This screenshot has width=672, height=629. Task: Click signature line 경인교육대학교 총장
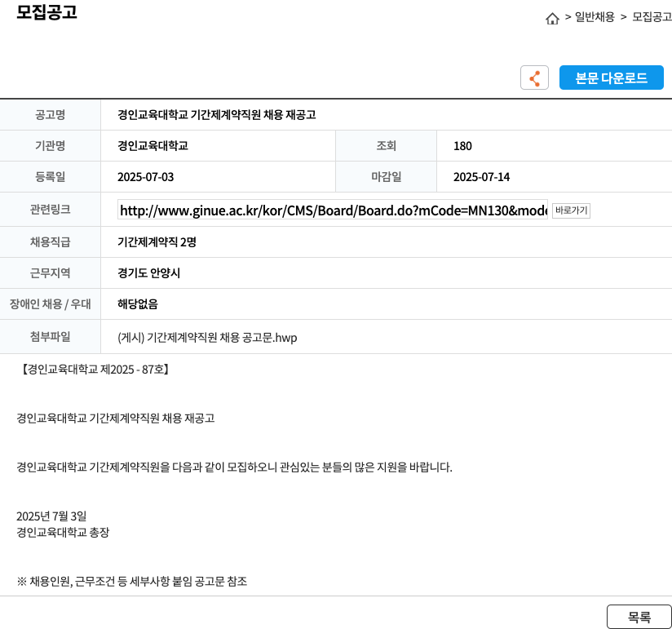click(x=63, y=532)
